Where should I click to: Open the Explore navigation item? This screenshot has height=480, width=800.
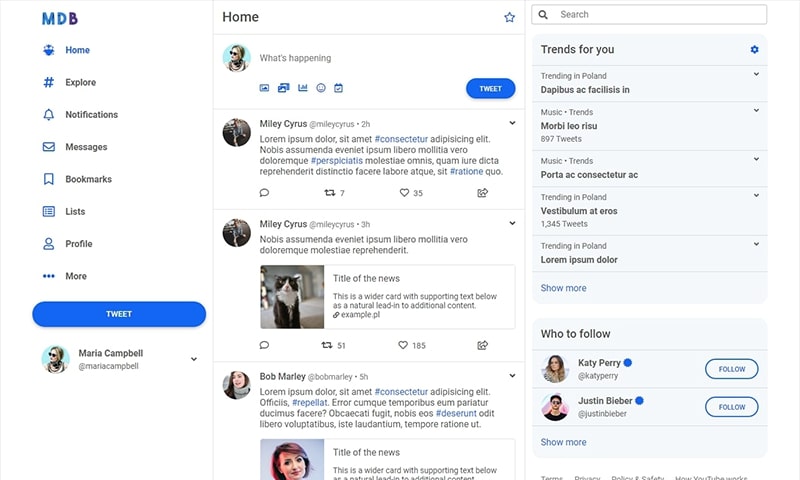pyautogui.click(x=69, y=82)
